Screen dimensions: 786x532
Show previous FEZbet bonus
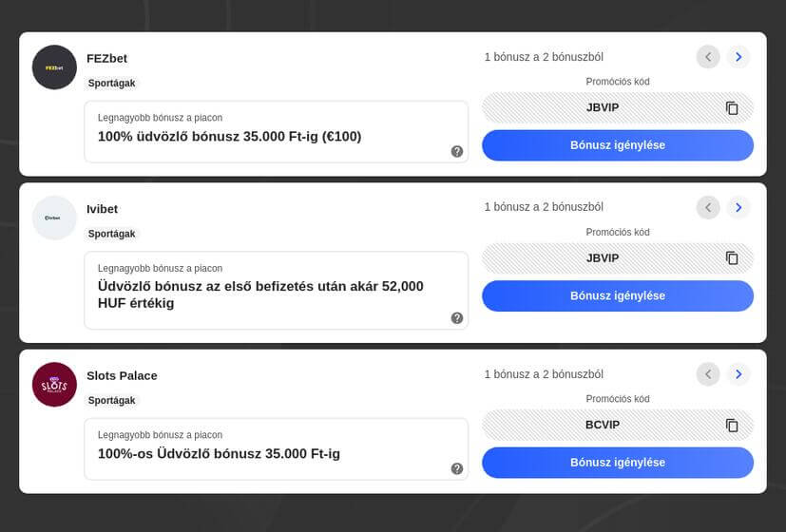tap(708, 57)
